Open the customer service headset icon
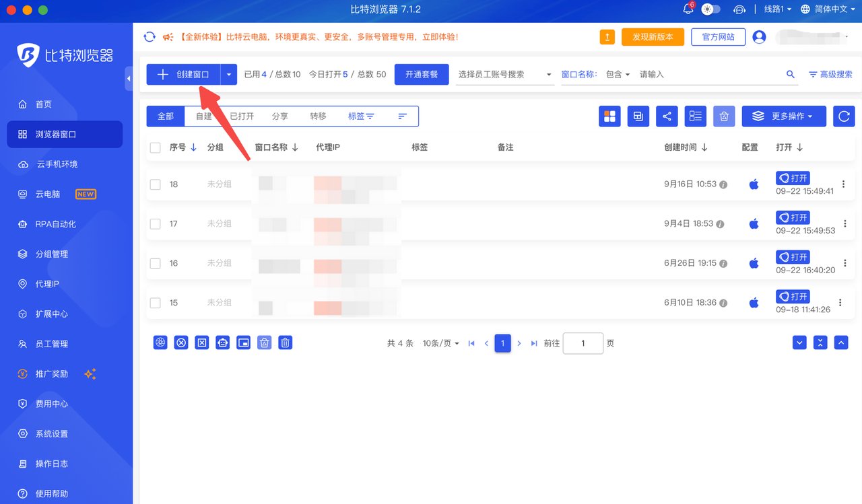862x504 pixels. 739,9
